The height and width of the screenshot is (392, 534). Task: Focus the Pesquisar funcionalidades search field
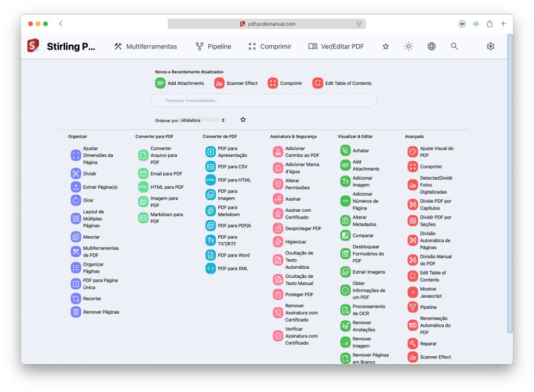[264, 100]
